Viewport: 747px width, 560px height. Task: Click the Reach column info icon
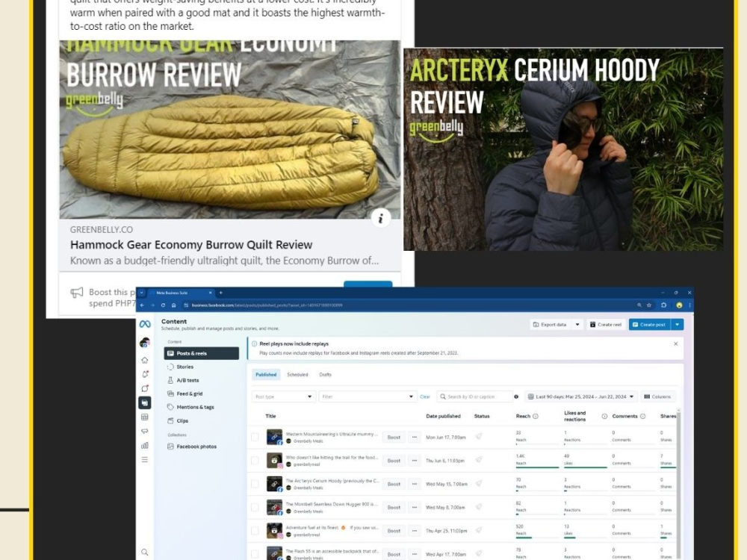click(x=536, y=416)
